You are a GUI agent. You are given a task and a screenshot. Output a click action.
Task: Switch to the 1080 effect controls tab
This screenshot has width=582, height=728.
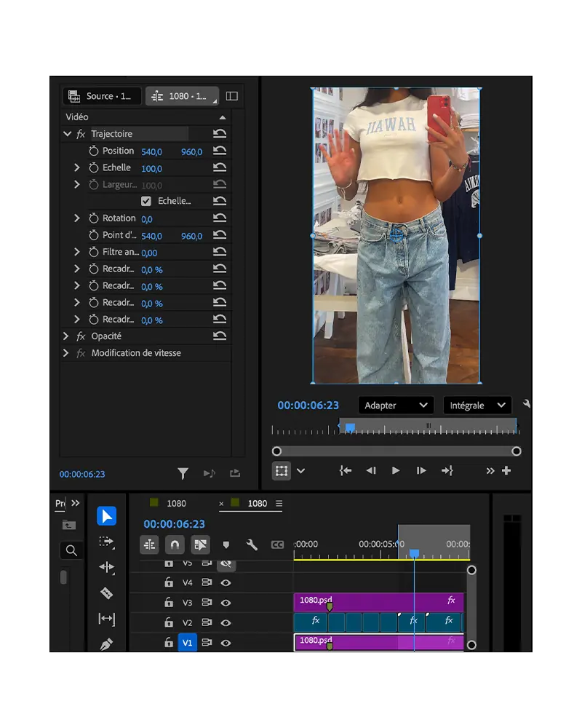(x=183, y=96)
